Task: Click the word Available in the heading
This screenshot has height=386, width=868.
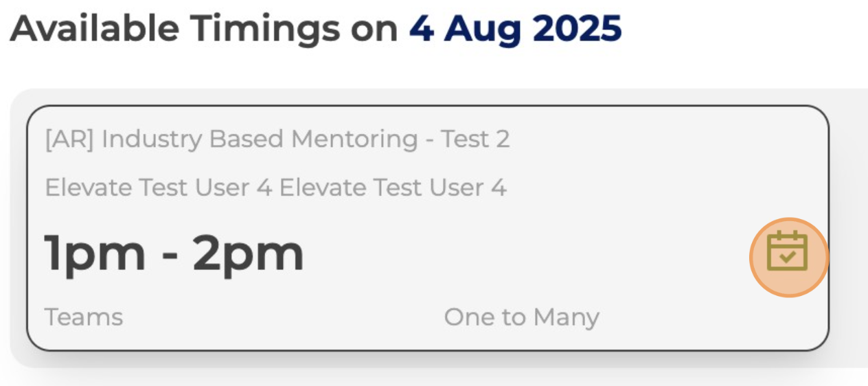Action: [96, 28]
